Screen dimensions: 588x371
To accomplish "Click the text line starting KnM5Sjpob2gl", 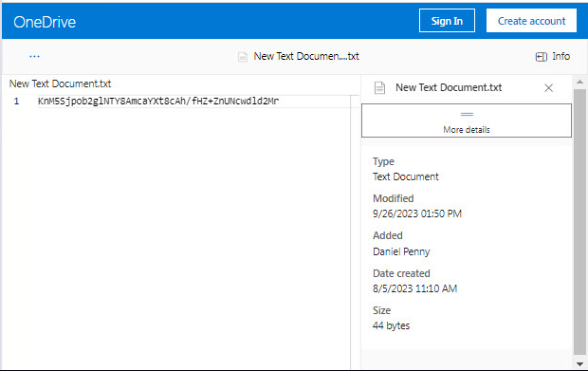I will [158, 101].
